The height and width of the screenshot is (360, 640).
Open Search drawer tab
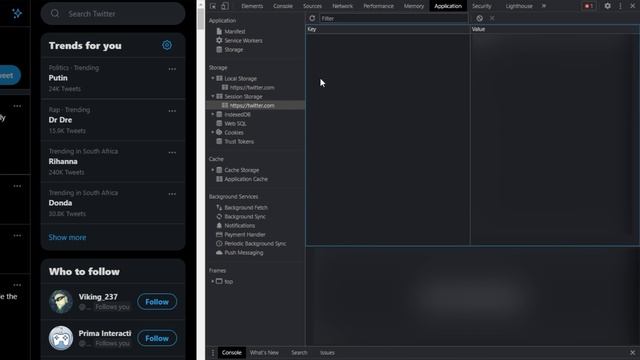(299, 353)
